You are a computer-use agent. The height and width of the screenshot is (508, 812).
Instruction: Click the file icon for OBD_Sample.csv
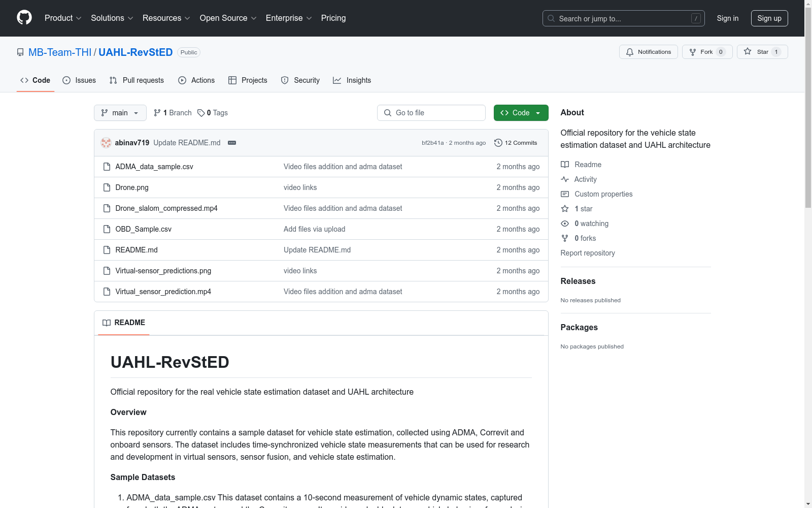click(x=107, y=229)
